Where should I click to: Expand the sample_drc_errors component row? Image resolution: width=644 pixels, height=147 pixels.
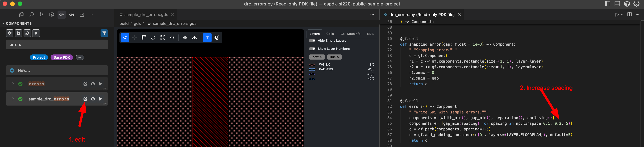coord(13,99)
